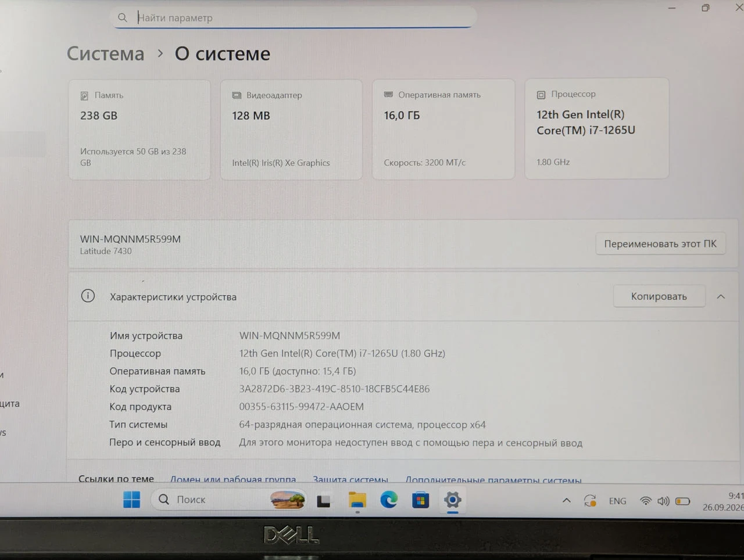Open the Видеоадаптер 128 MB card
744x560 pixels.
click(291, 130)
